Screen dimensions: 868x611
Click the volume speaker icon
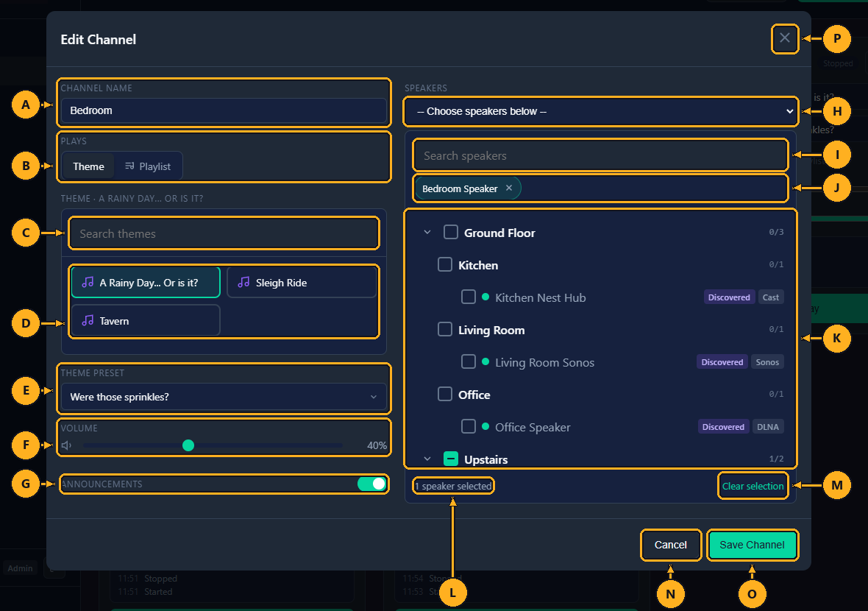coord(66,445)
